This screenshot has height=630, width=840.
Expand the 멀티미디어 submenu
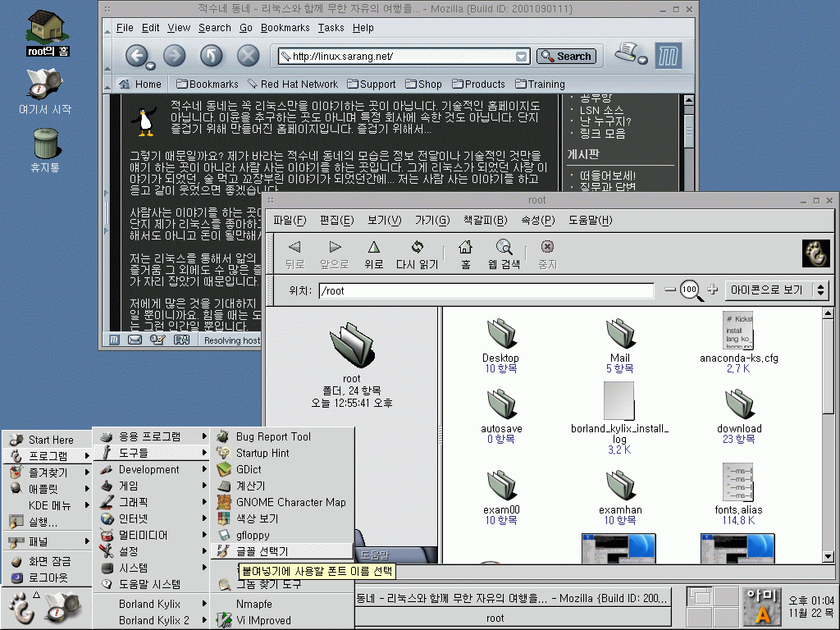pyautogui.click(x=152, y=535)
